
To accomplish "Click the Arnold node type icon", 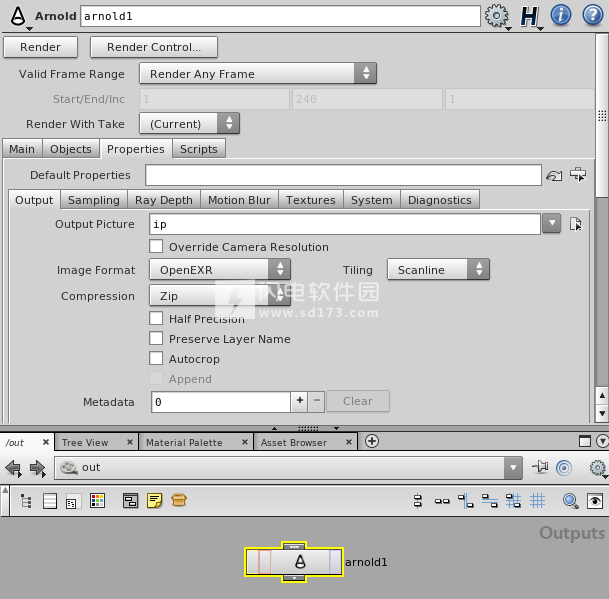I will click(x=18, y=16).
